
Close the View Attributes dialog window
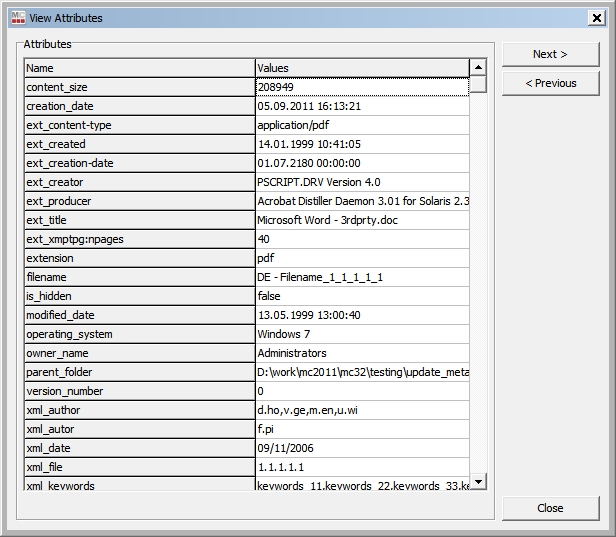point(596,17)
